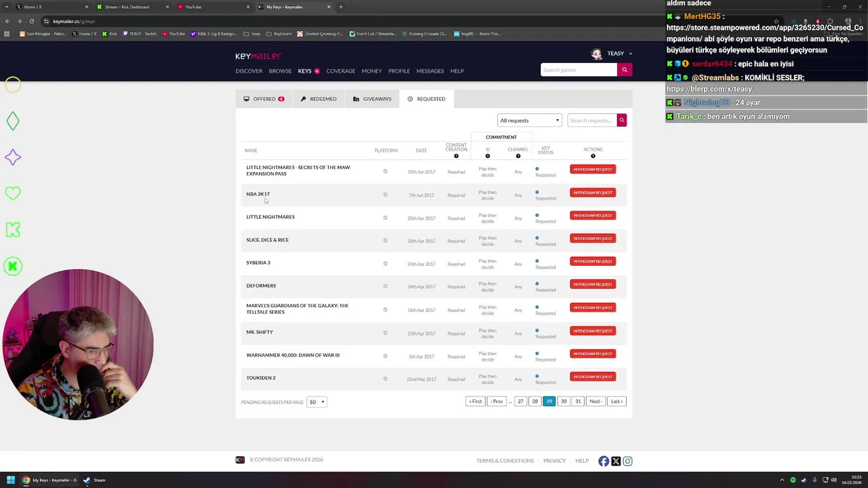Switch to the Redeemed tab

(319, 99)
